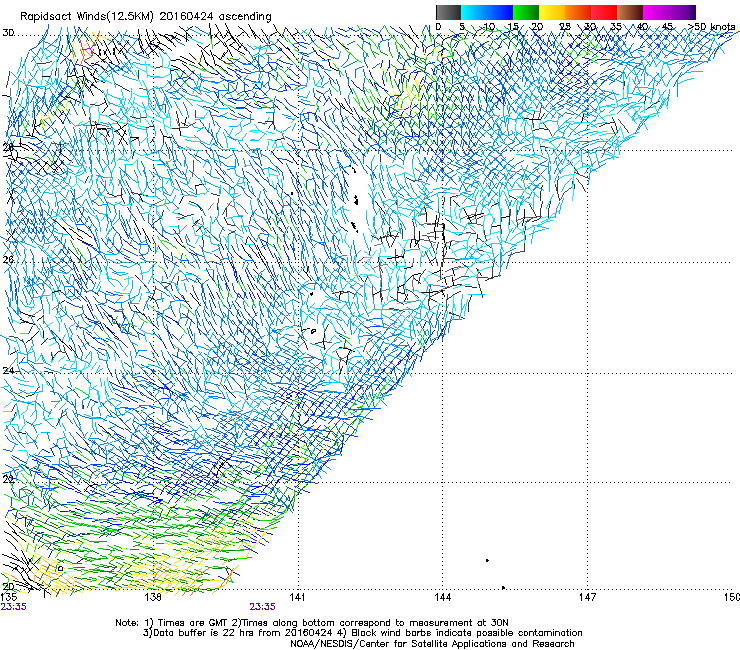Click the 'Rapidscat Winds(12.5KM) 20160424 ascending' title

[x=146, y=17]
